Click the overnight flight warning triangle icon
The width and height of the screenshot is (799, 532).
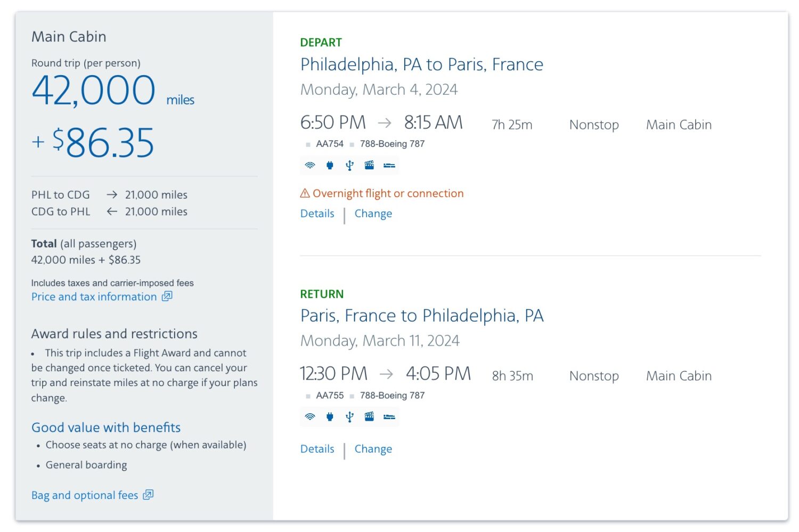click(305, 193)
